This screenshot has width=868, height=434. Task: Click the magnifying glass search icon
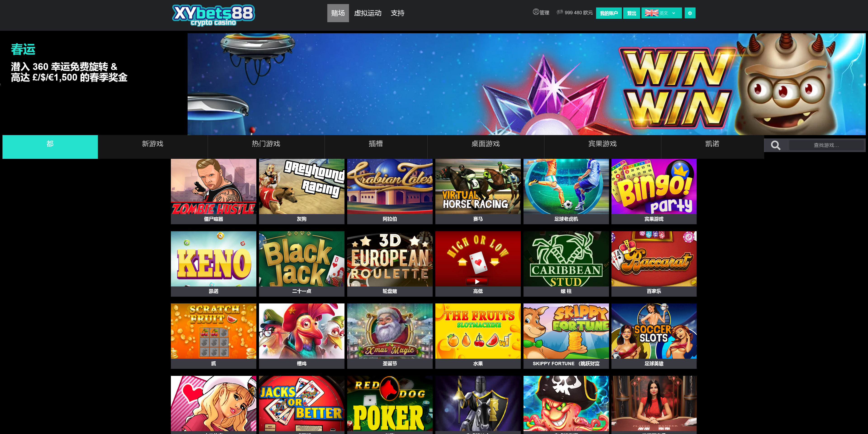coord(775,145)
